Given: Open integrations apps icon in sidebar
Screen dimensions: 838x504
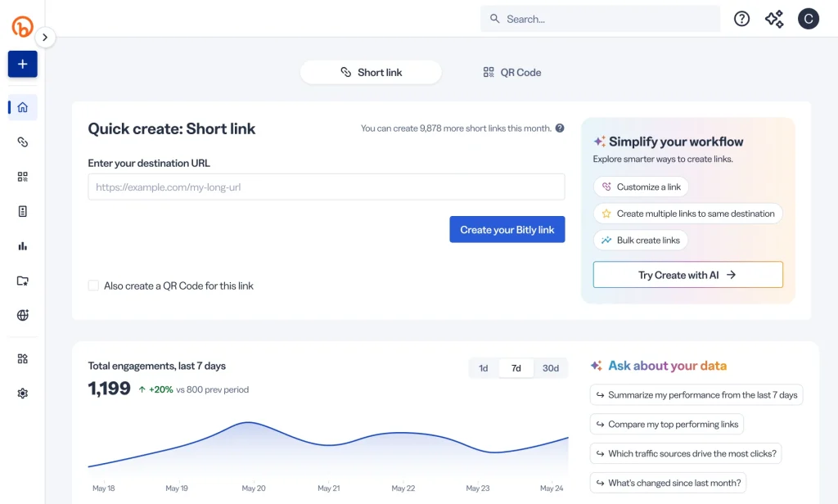Looking at the screenshot, I should pos(22,358).
